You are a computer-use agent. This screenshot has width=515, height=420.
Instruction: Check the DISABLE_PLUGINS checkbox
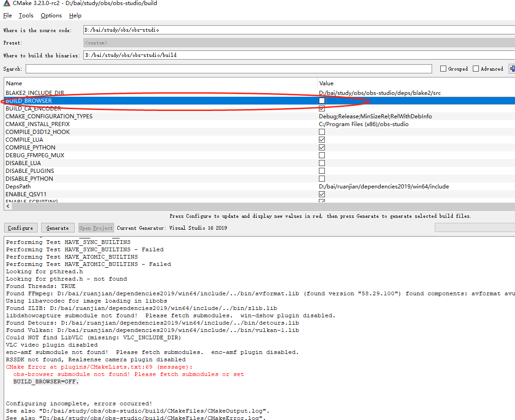[x=322, y=171]
